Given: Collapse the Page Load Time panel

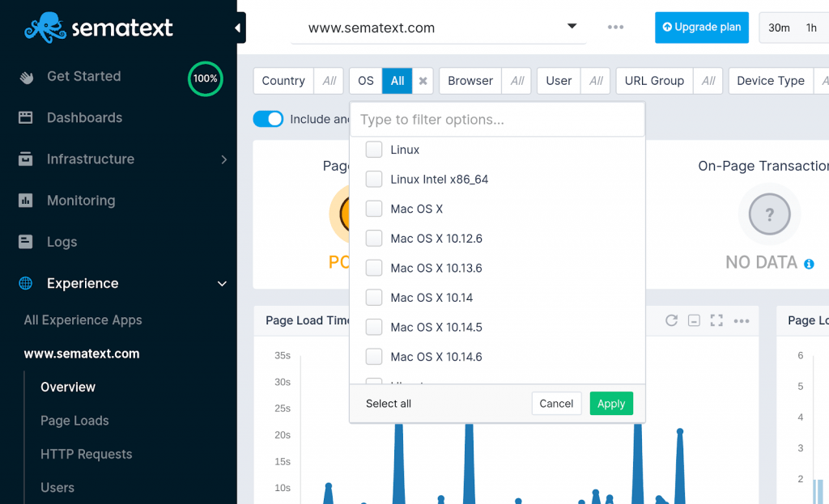Looking at the screenshot, I should tap(694, 320).
